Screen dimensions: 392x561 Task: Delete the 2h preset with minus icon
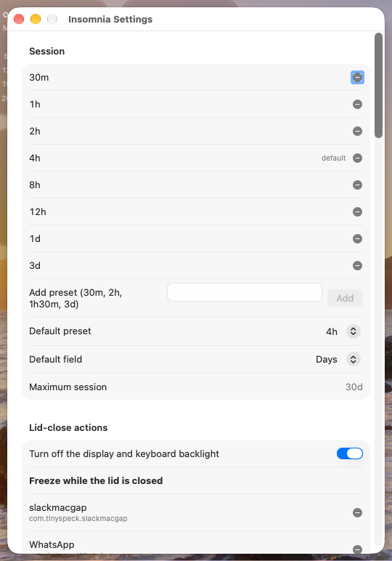[x=357, y=131]
